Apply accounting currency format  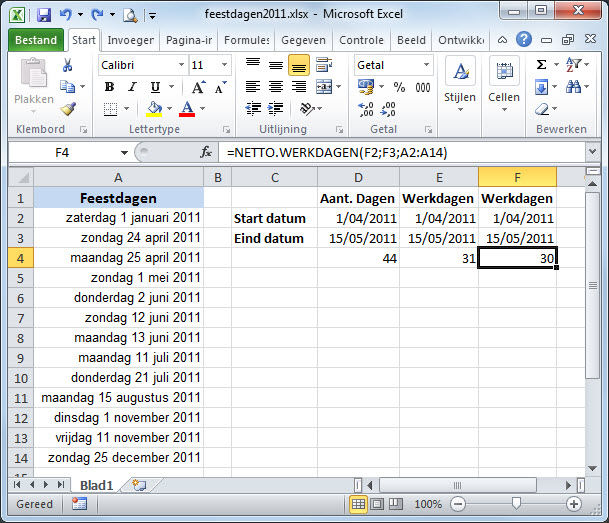(365, 87)
